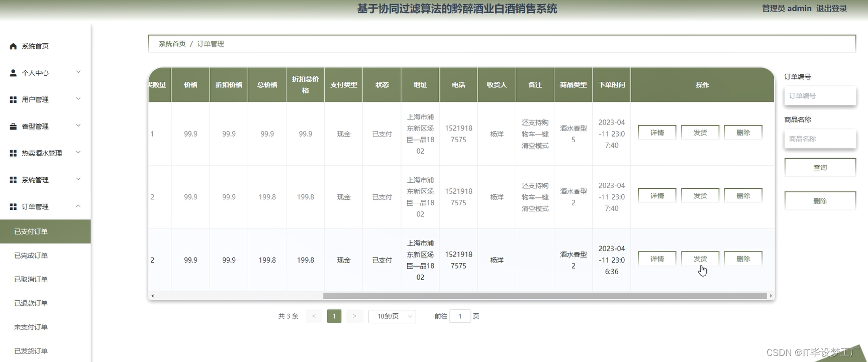Image resolution: width=868 pixels, height=362 pixels.
Task: Click the 收货人 column header
Action: [x=497, y=85]
